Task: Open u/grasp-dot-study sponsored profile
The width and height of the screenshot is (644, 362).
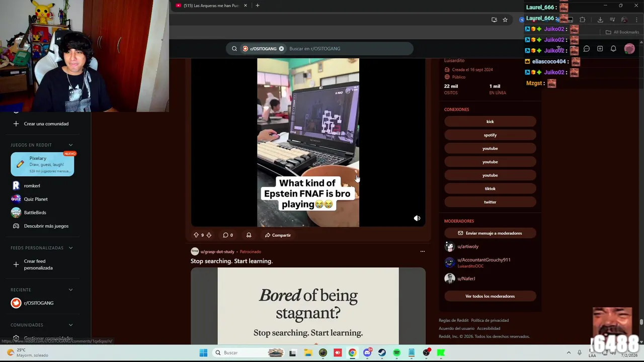Action: click(217, 251)
